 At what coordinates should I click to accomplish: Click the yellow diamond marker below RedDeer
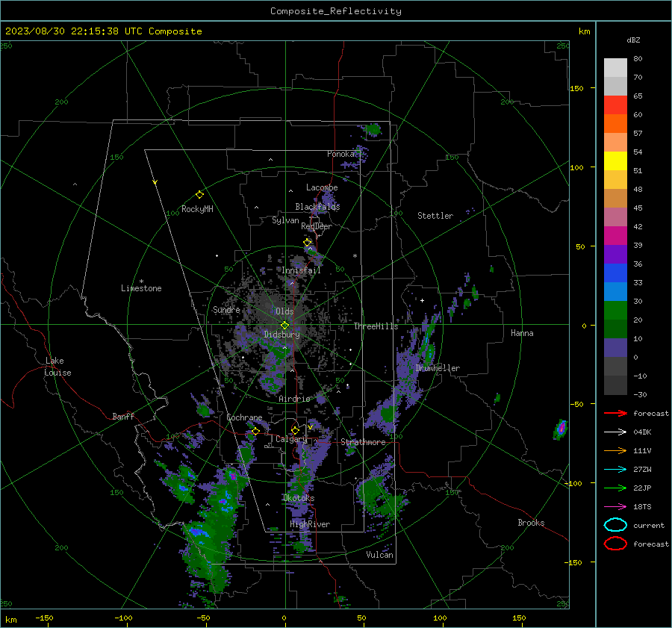[307, 243]
